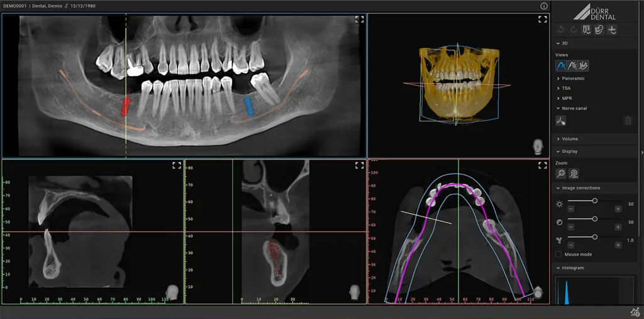644x319 pixels.
Task: Activate the nerve canal drawing tool
Action: [x=560, y=120]
